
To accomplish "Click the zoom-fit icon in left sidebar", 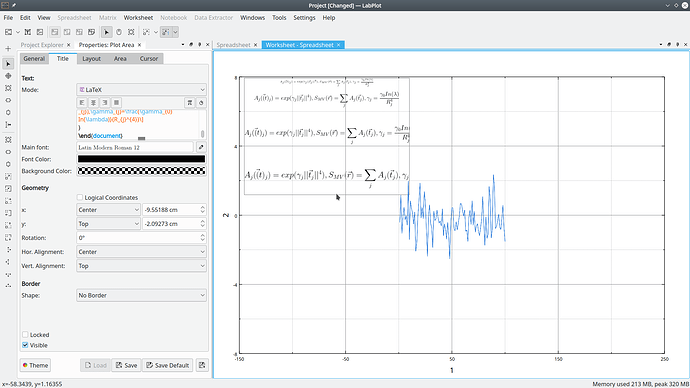I will 8,88.
